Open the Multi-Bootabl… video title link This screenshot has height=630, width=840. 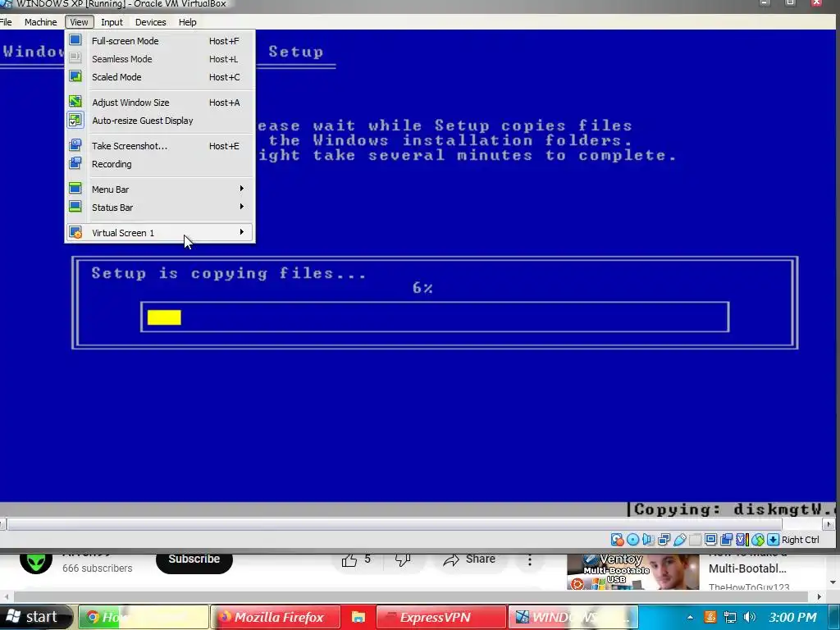[747, 568]
